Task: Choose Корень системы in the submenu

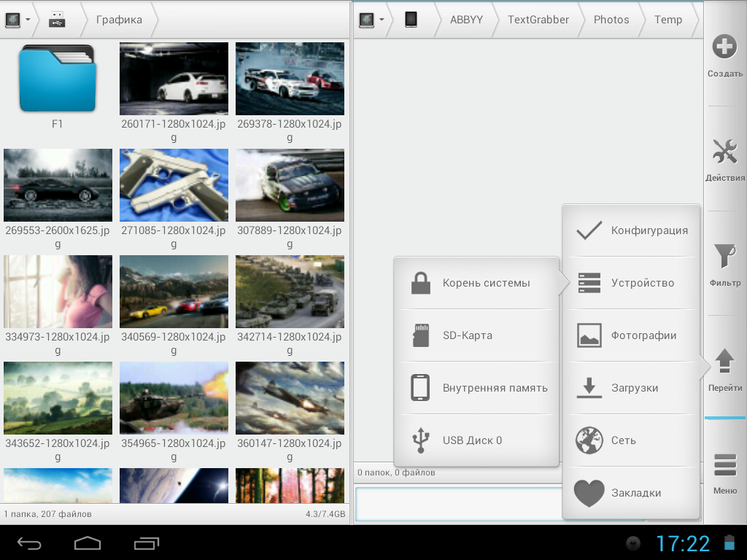Action: pos(476,283)
